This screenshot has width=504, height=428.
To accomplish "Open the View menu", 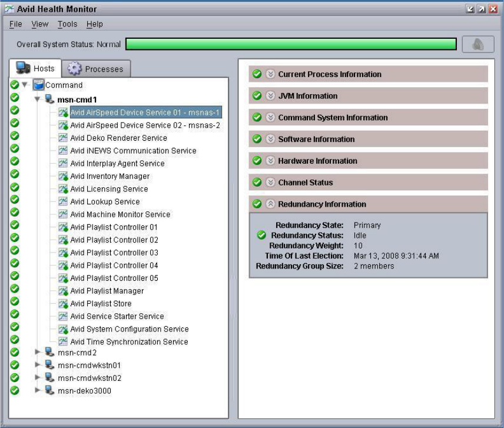I will tap(40, 24).
